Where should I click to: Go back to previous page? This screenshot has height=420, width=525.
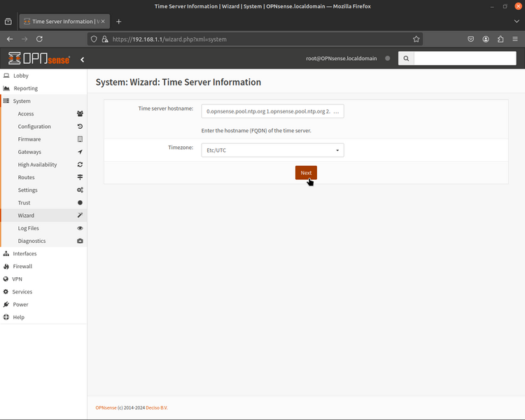pyautogui.click(x=10, y=39)
